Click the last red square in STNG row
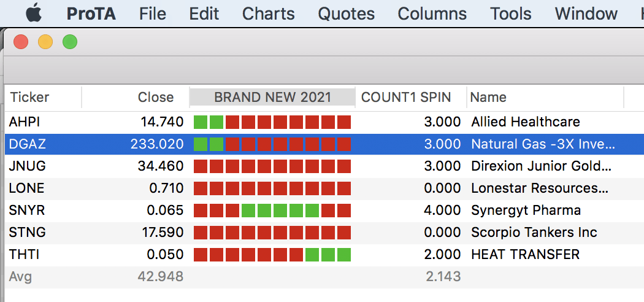 pos(344,233)
